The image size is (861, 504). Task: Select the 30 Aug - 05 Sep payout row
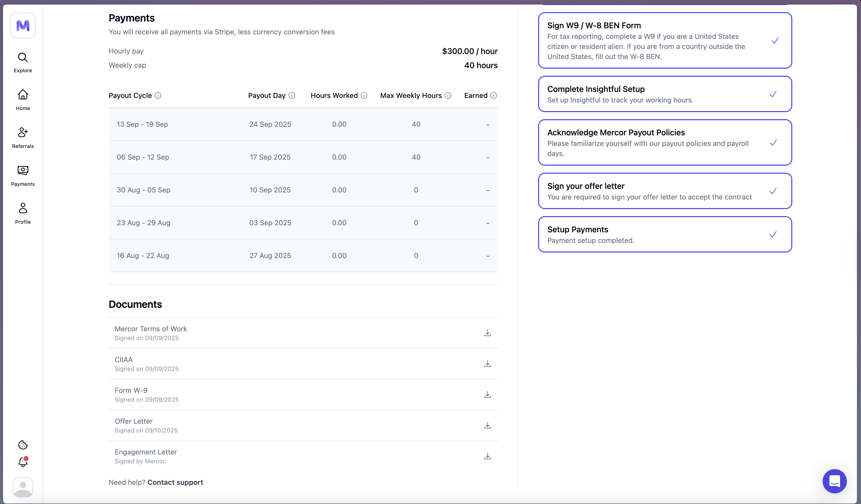(303, 190)
